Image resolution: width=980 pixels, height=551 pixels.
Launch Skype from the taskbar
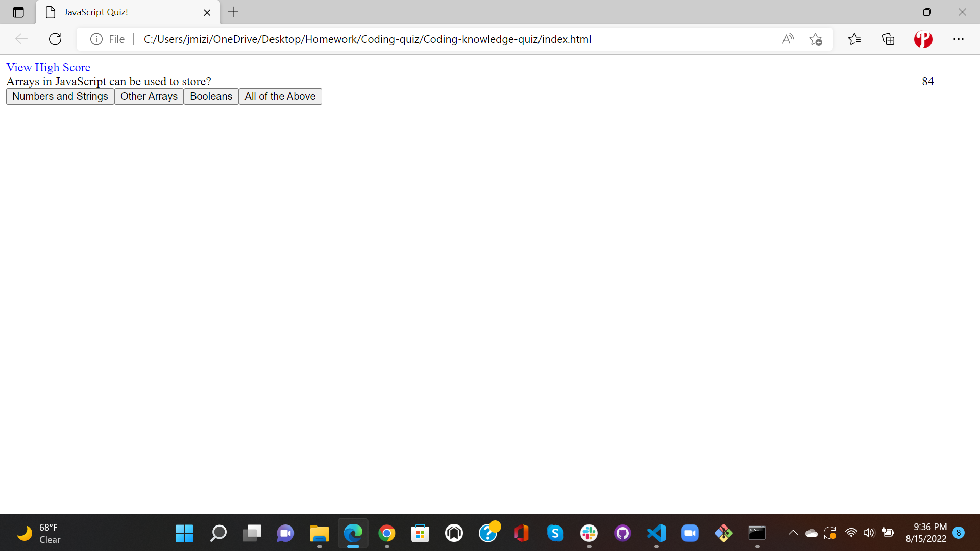[555, 533]
